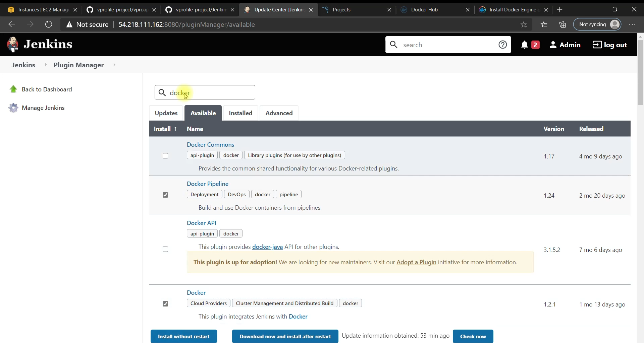Sort by the Released column header
This screenshot has width=644, height=343.
[591, 129]
